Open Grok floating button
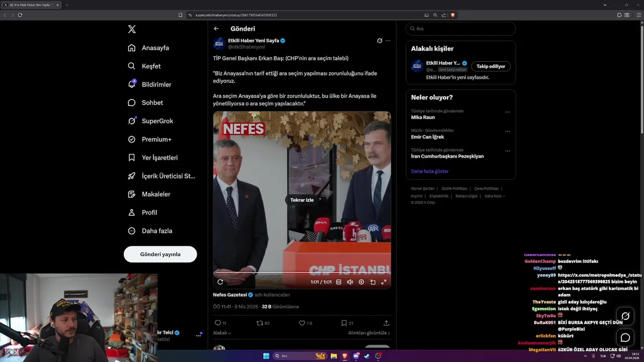 (x=625, y=316)
